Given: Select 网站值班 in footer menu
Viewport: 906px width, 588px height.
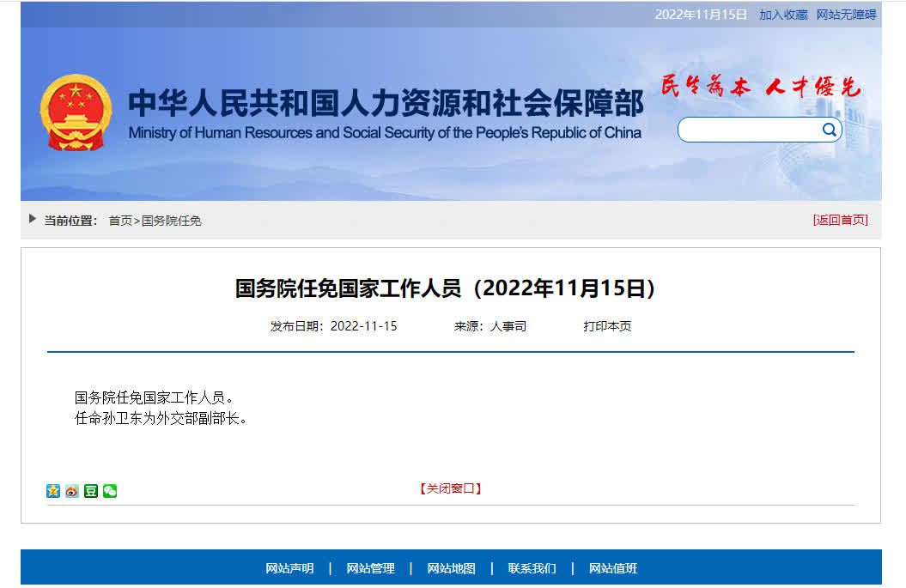Looking at the screenshot, I should (x=613, y=568).
